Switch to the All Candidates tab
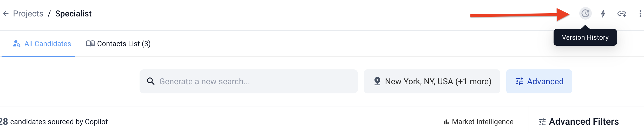644x132 pixels. point(48,44)
